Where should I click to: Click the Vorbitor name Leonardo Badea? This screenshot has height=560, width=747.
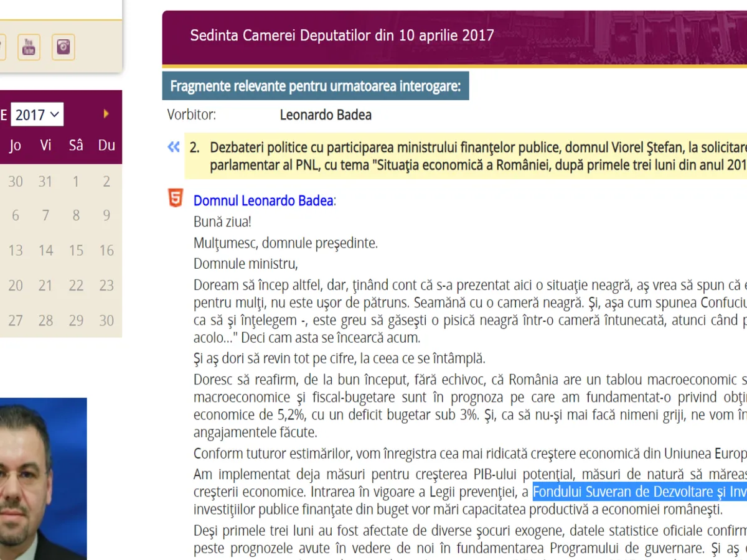(x=326, y=115)
